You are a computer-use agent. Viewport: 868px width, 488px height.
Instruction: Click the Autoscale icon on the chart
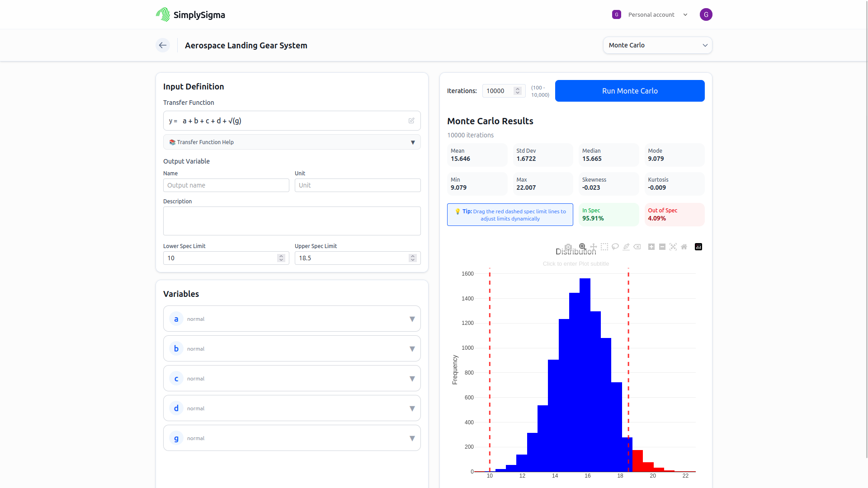point(673,247)
